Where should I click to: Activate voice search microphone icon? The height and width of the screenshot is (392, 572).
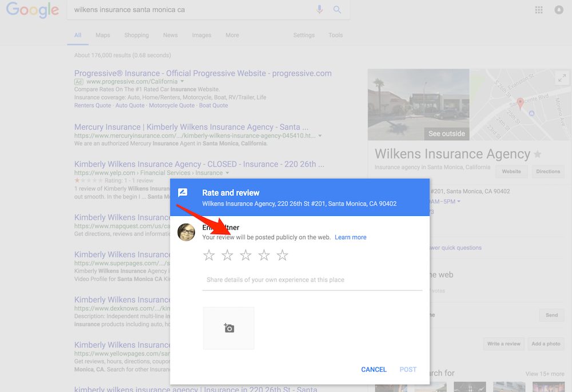point(320,10)
